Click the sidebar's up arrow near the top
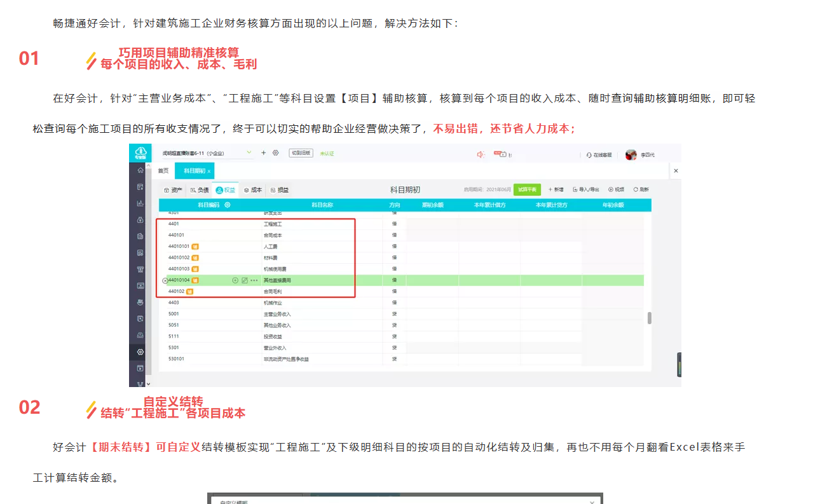Image resolution: width=813 pixels, height=504 pixels. (x=149, y=165)
